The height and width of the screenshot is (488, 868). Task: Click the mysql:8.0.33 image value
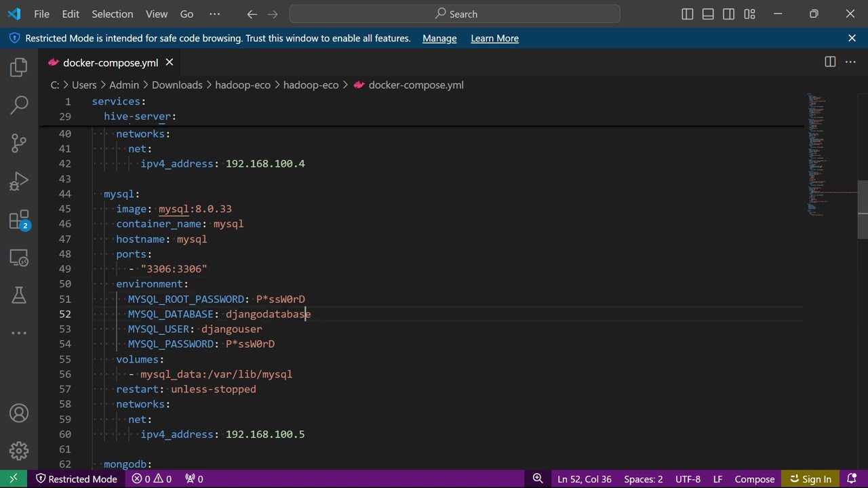click(x=195, y=209)
